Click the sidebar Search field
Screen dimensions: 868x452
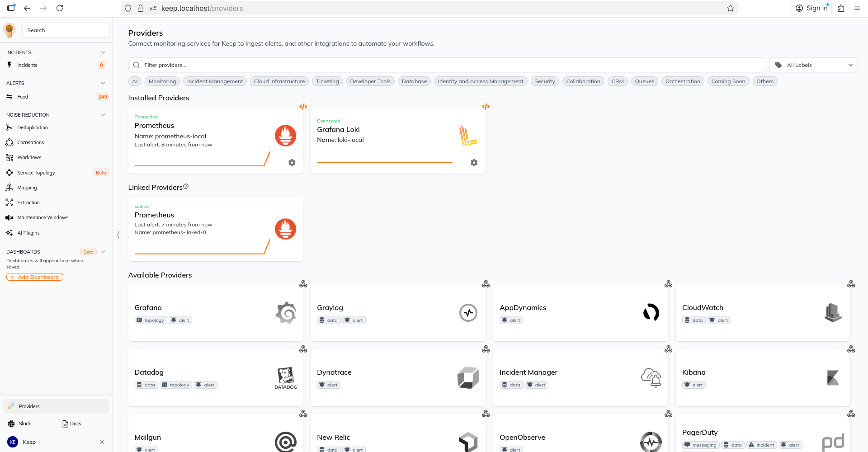tap(66, 30)
